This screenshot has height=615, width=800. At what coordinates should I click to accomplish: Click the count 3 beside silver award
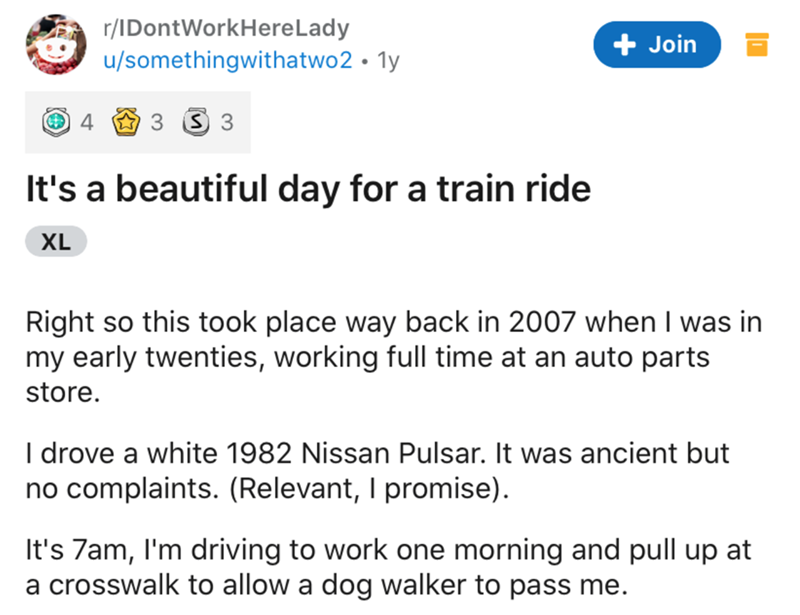coord(227,122)
